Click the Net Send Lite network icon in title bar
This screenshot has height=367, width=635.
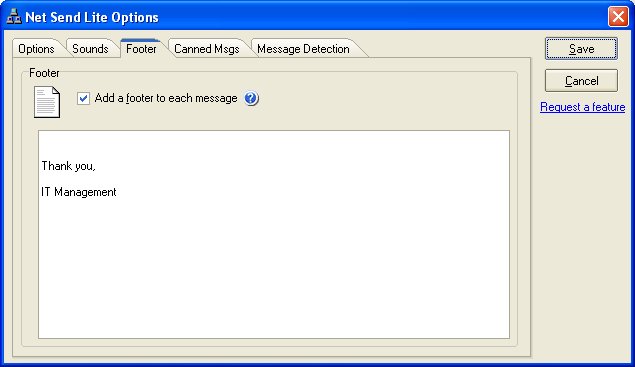tap(14, 17)
